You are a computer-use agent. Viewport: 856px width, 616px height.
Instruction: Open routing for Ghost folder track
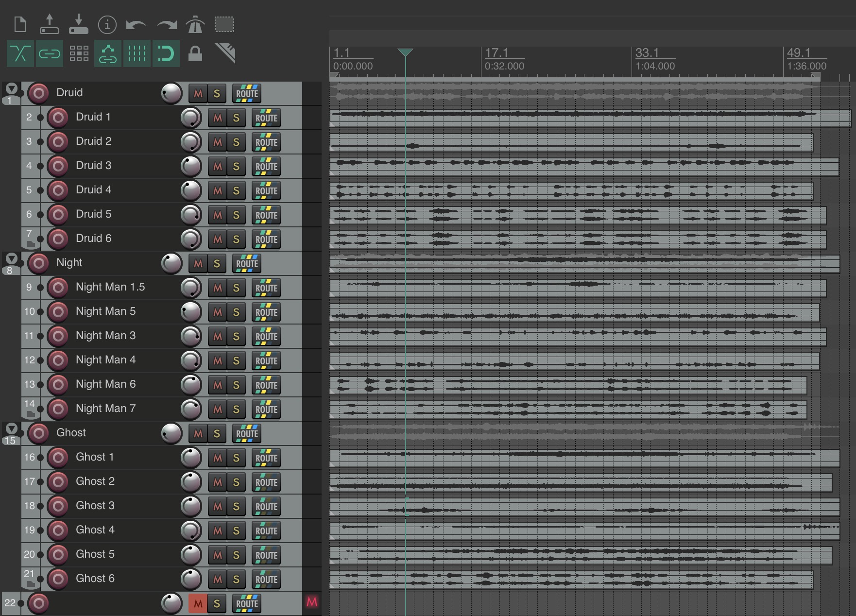[247, 433]
